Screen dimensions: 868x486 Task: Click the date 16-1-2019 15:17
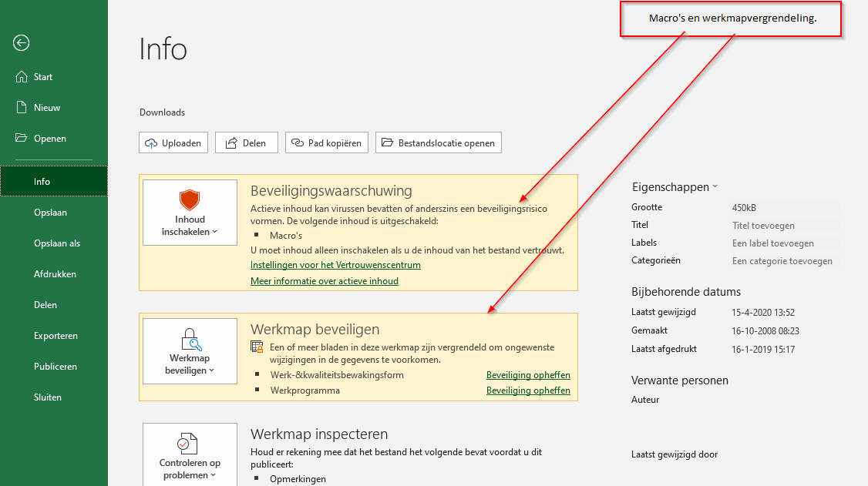[x=763, y=350]
